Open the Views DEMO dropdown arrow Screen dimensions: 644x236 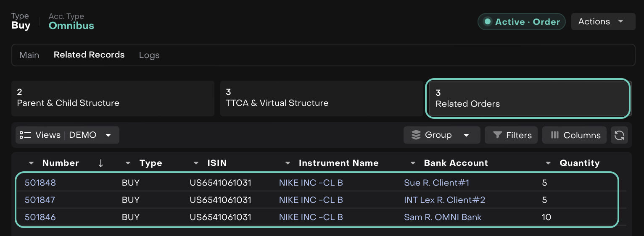pyautogui.click(x=108, y=135)
